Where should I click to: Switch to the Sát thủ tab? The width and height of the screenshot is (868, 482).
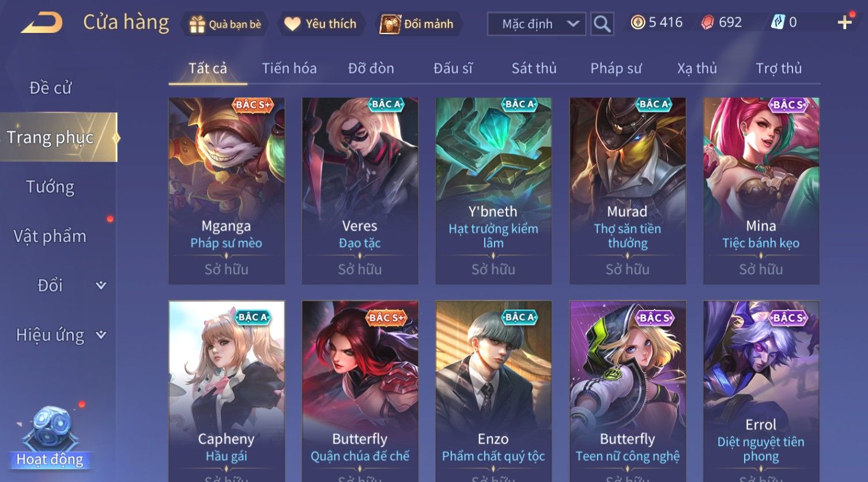534,69
